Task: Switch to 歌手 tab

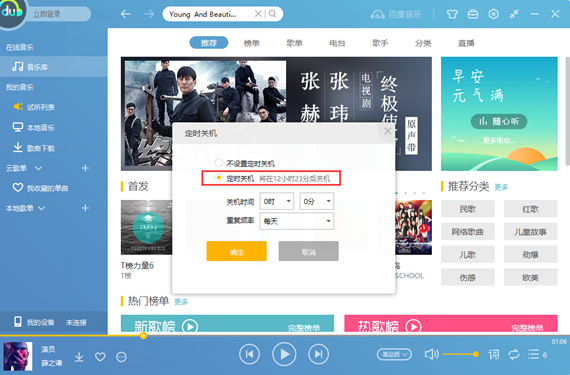Action: tap(380, 43)
